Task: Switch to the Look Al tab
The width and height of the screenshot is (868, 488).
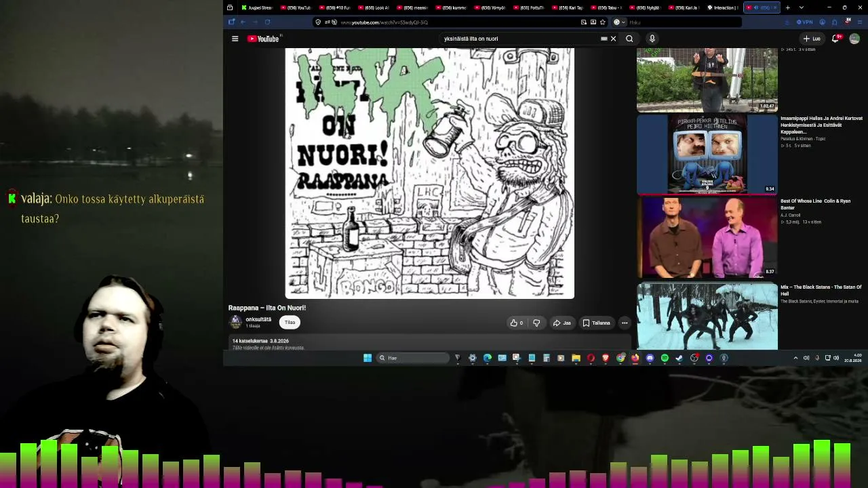Action: (x=374, y=7)
